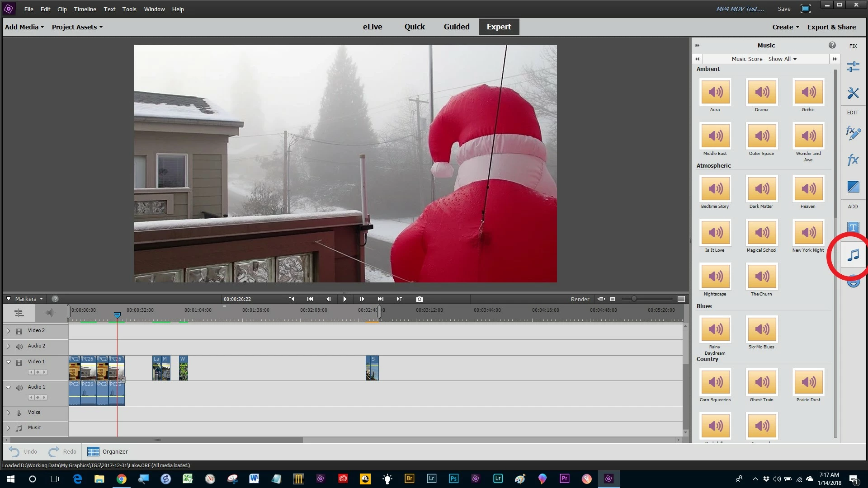Open the Applied Effects fx pencil icon
The height and width of the screenshot is (488, 868).
(x=853, y=133)
